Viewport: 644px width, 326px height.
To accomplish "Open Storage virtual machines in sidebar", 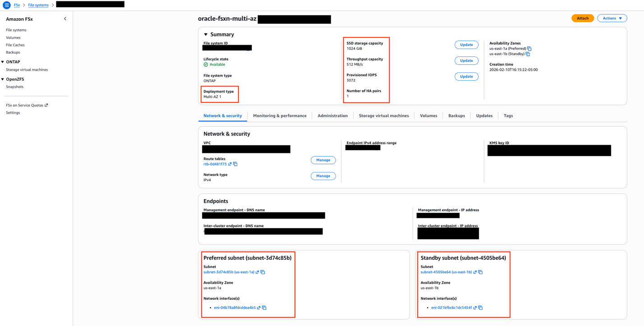I will click(27, 70).
